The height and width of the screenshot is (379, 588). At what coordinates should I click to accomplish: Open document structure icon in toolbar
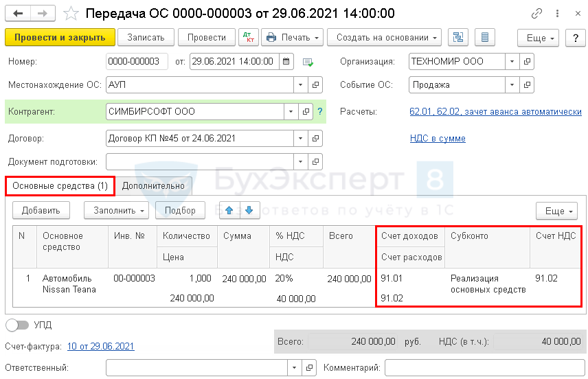point(456,38)
